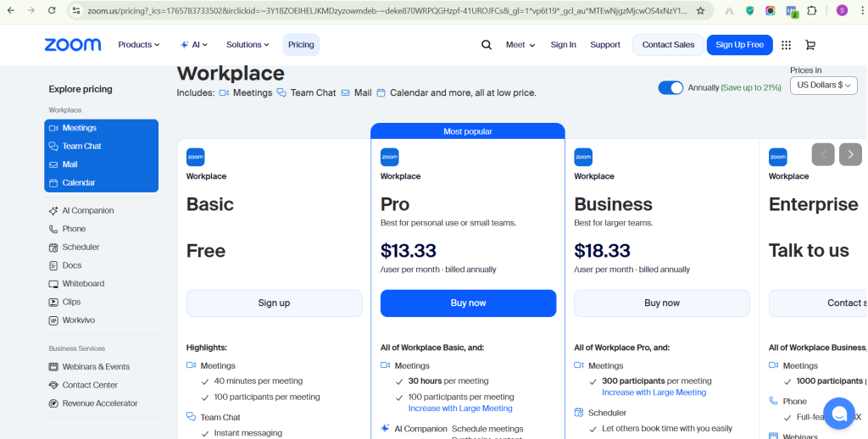Click the search magnifier icon

click(487, 45)
